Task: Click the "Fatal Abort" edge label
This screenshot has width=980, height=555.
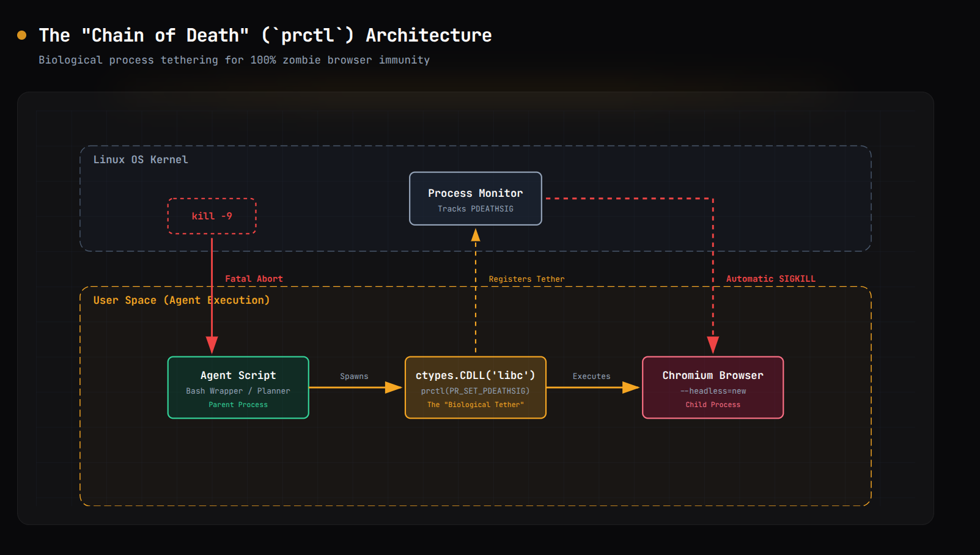Action: point(254,279)
